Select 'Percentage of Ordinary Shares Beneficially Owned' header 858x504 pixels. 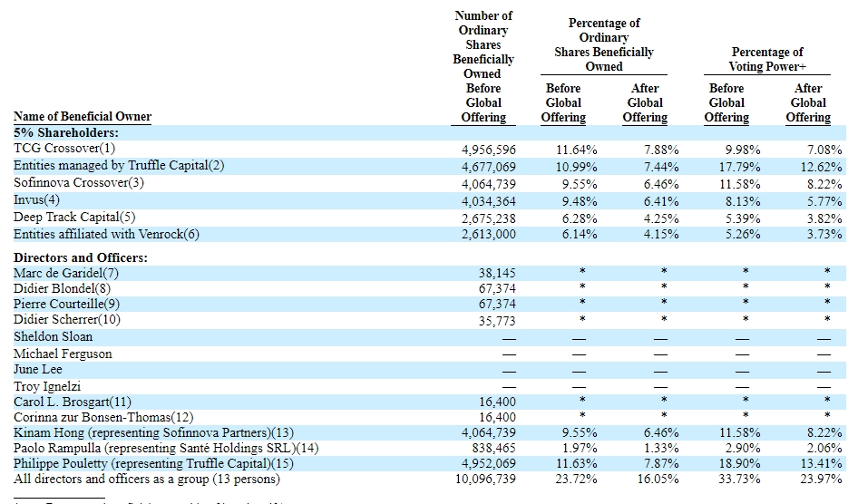(604, 44)
